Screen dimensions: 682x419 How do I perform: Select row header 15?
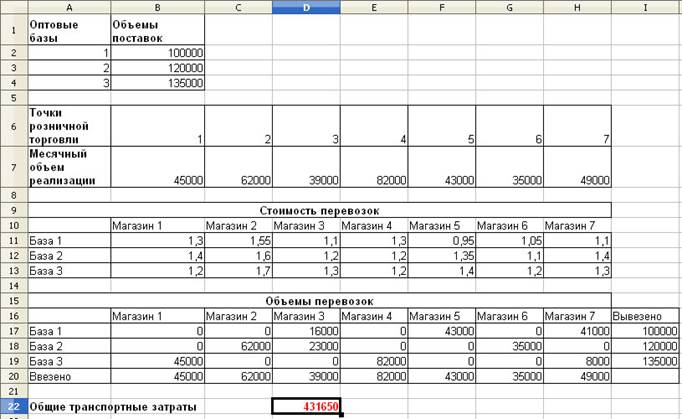tap(13, 301)
